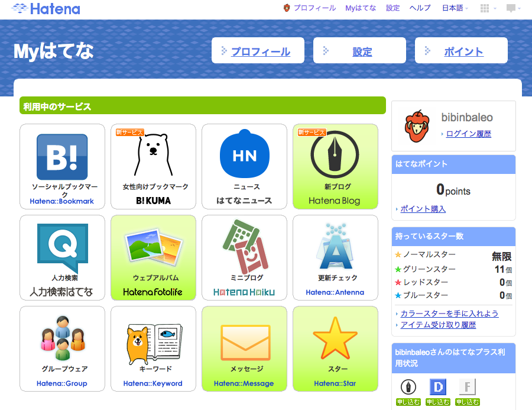
Task: Click the Hatena::Bookmark text label
Action: pyautogui.click(x=61, y=201)
